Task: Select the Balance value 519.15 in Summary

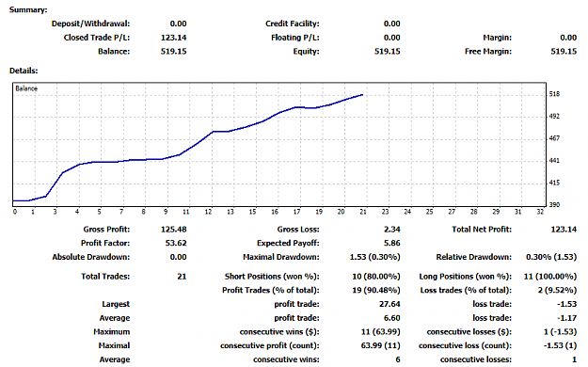Action: click(x=174, y=52)
